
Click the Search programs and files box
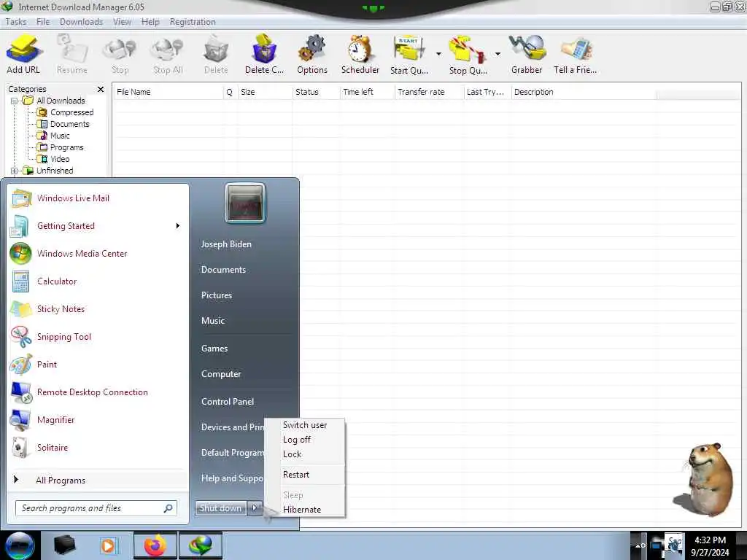click(96, 508)
